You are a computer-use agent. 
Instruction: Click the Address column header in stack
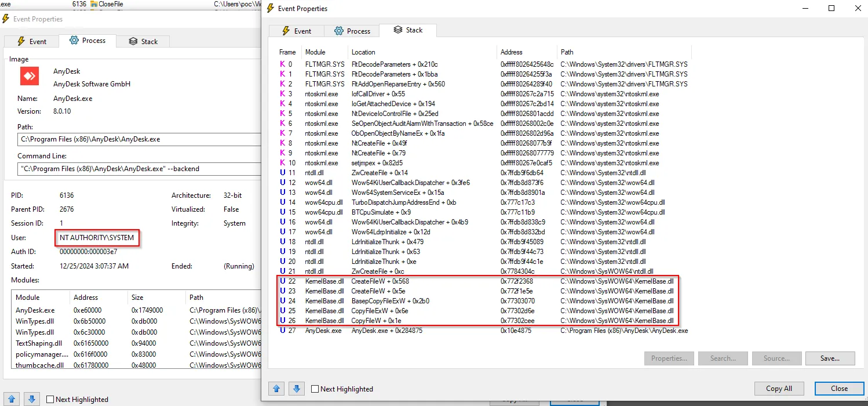point(512,52)
